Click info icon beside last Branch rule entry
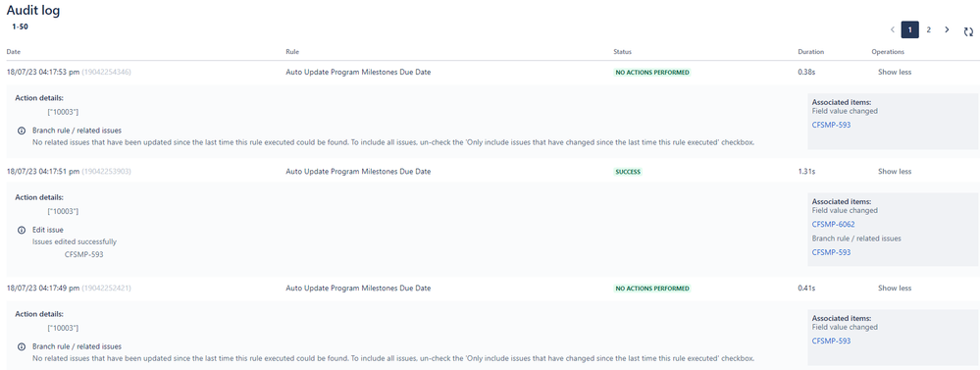980x370 pixels. point(22,346)
